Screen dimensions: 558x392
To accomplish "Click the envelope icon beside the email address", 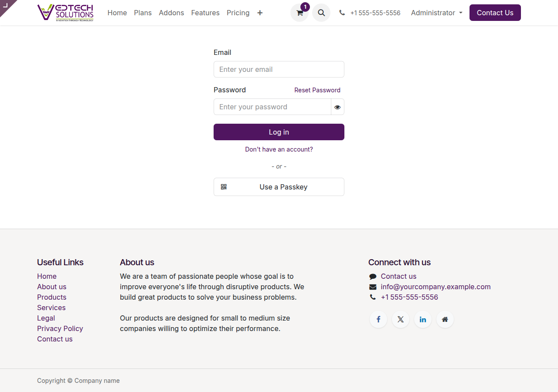I will [x=372, y=287].
